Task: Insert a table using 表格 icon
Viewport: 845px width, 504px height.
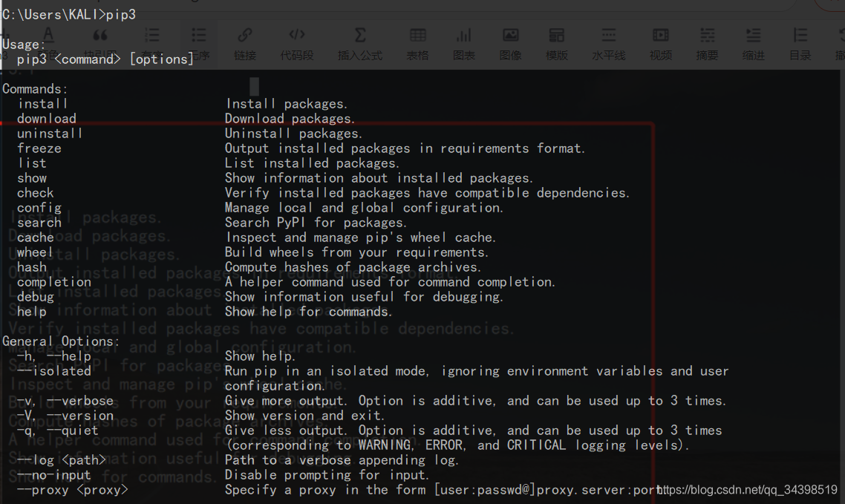Action: 417,36
